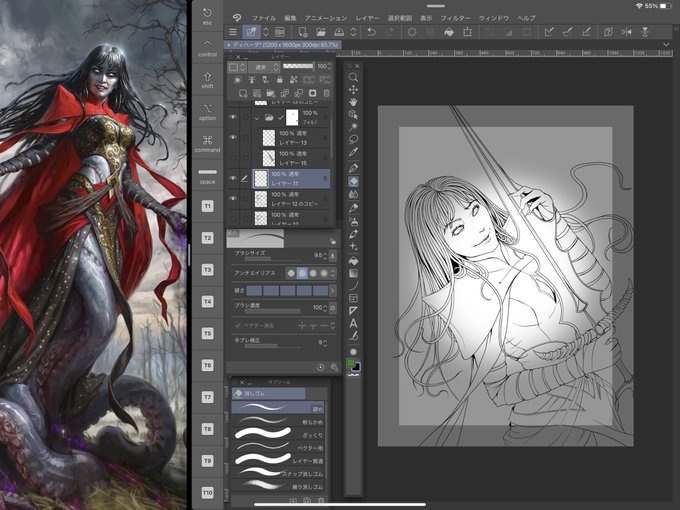Open the layer palette color dropdown
The width and height of the screenshot is (680, 510).
tap(237, 67)
